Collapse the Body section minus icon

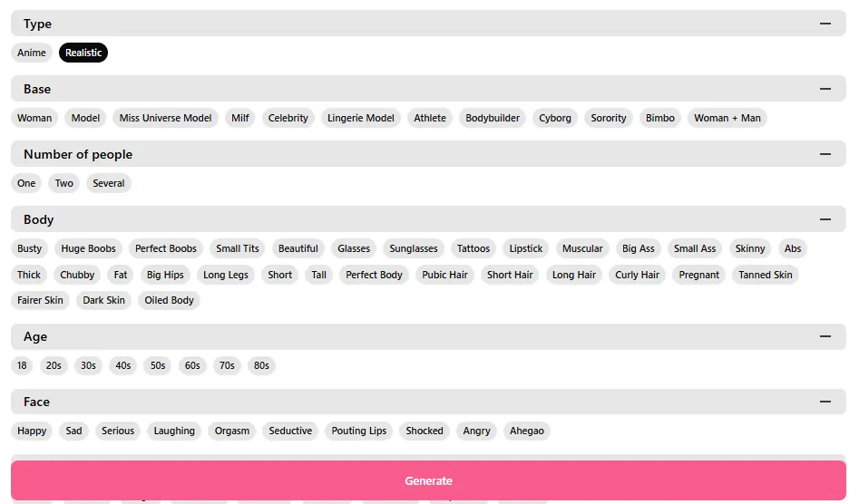tap(825, 219)
